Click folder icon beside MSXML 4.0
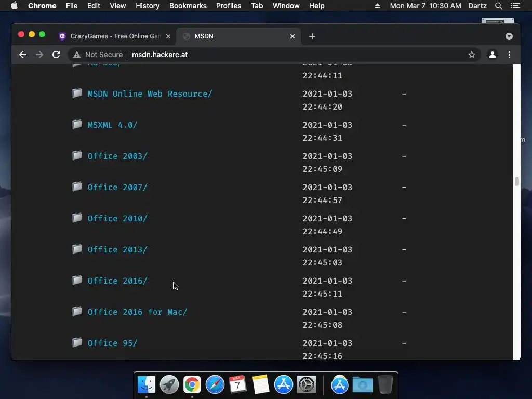 pos(77,124)
